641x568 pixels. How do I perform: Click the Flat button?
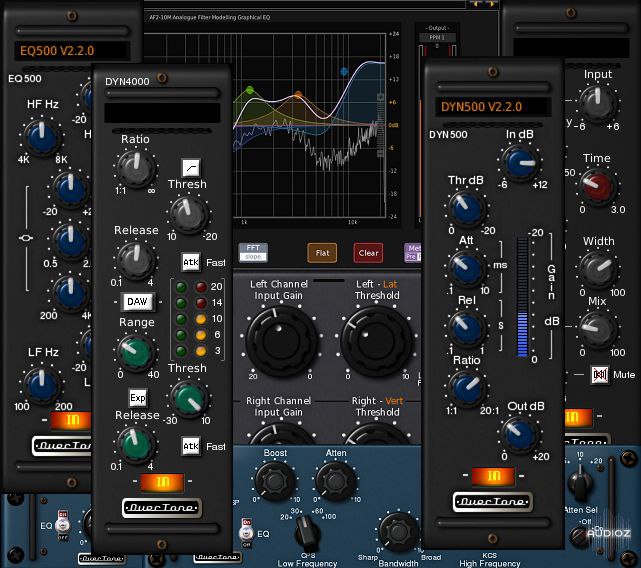coord(322,253)
